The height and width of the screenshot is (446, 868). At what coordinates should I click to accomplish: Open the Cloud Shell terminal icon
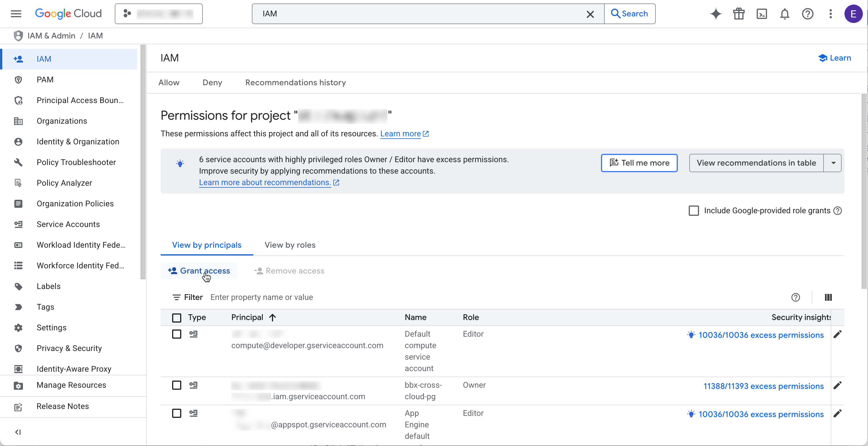pyautogui.click(x=762, y=14)
